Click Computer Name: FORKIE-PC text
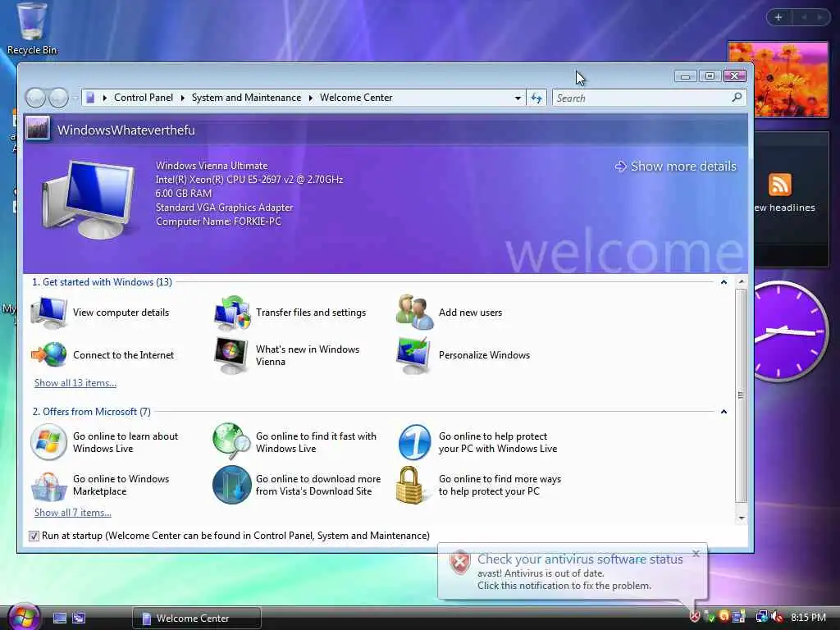Image resolution: width=840 pixels, height=630 pixels. (x=218, y=221)
